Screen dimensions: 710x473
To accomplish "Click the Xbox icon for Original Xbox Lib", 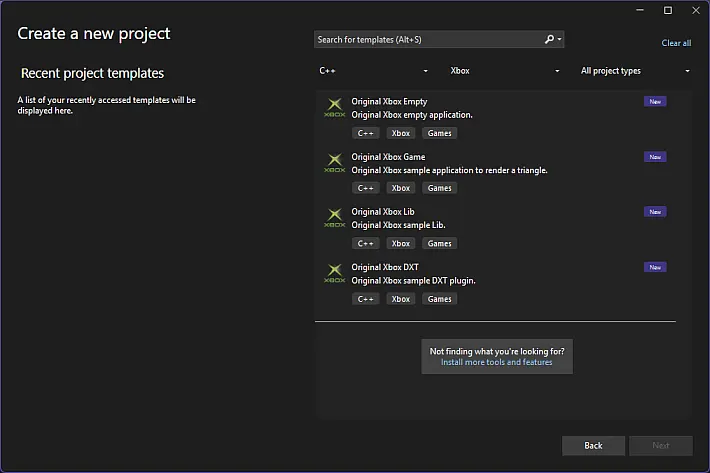I will pyautogui.click(x=335, y=218).
